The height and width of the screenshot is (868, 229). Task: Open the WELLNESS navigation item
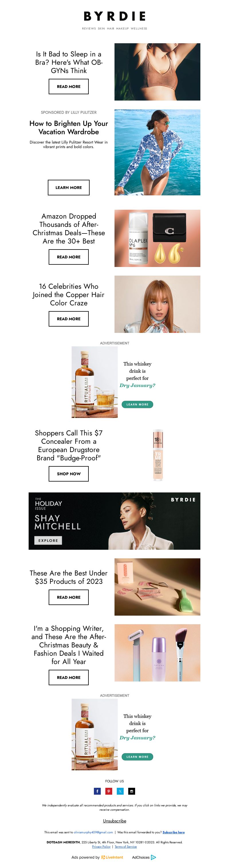tap(139, 29)
